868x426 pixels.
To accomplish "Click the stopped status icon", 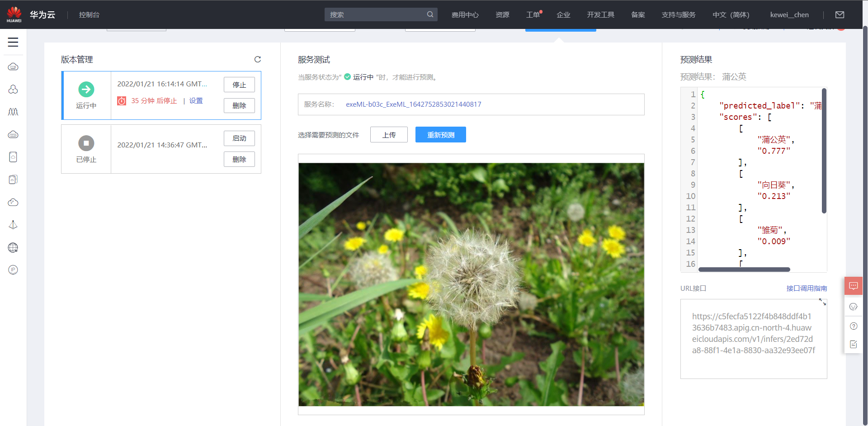I will tap(86, 143).
